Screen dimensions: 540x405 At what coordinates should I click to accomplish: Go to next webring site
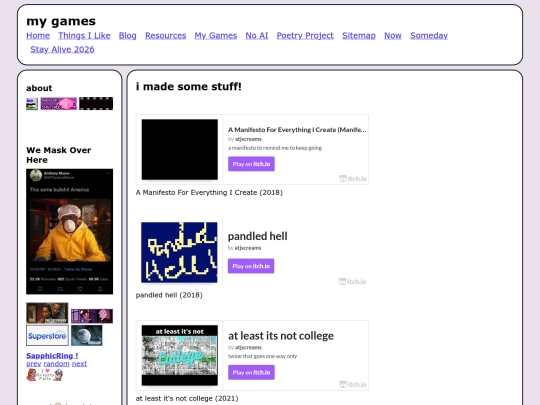tap(79, 364)
